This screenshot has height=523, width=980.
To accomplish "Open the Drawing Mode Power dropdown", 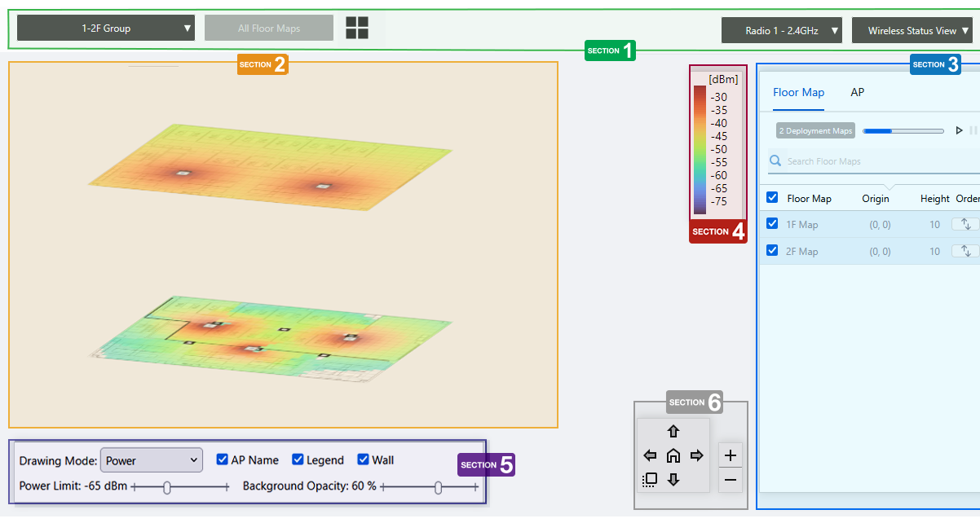I will click(x=151, y=460).
